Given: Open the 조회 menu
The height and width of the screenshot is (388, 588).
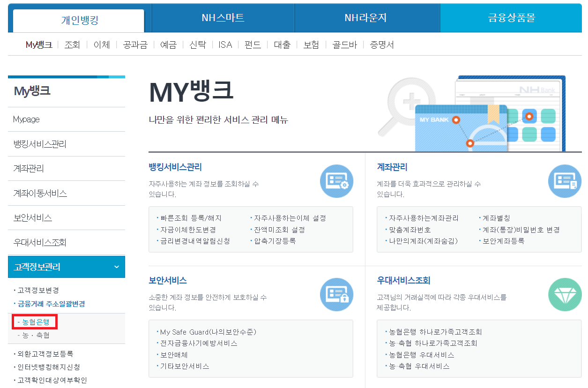Looking at the screenshot, I should [x=72, y=45].
